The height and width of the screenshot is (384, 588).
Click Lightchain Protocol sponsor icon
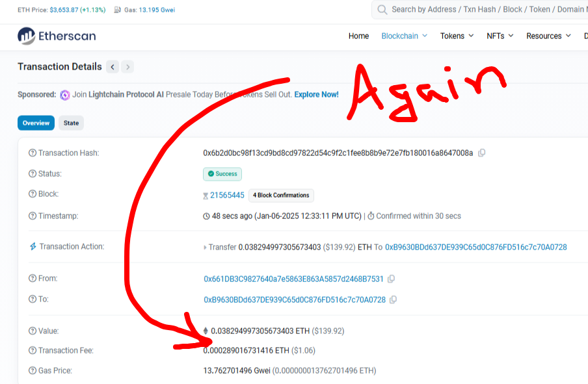[65, 95]
